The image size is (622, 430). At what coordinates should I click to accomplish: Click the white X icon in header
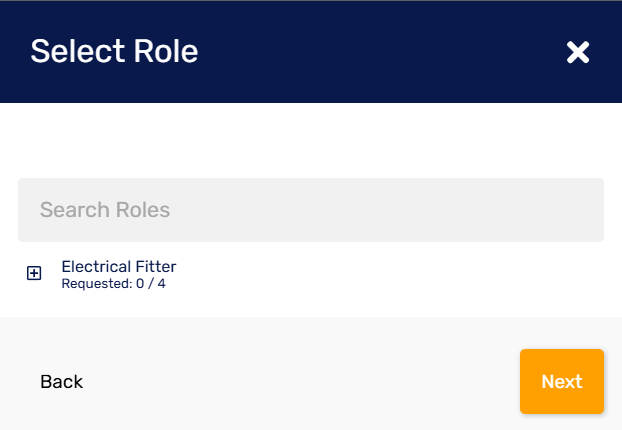[578, 53]
